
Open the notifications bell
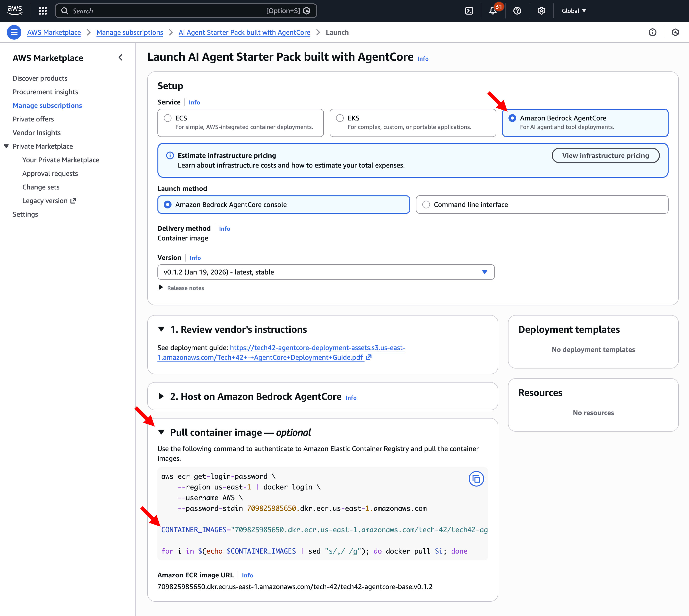coord(493,11)
